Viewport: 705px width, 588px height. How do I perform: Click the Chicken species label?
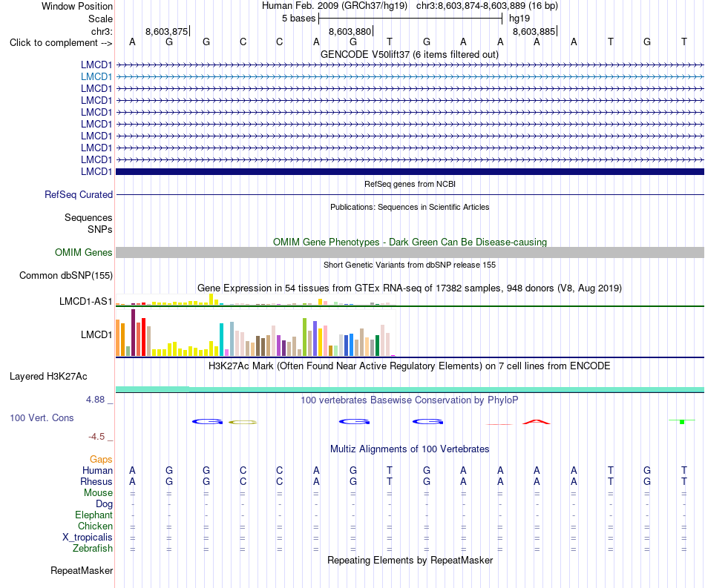pos(95,526)
